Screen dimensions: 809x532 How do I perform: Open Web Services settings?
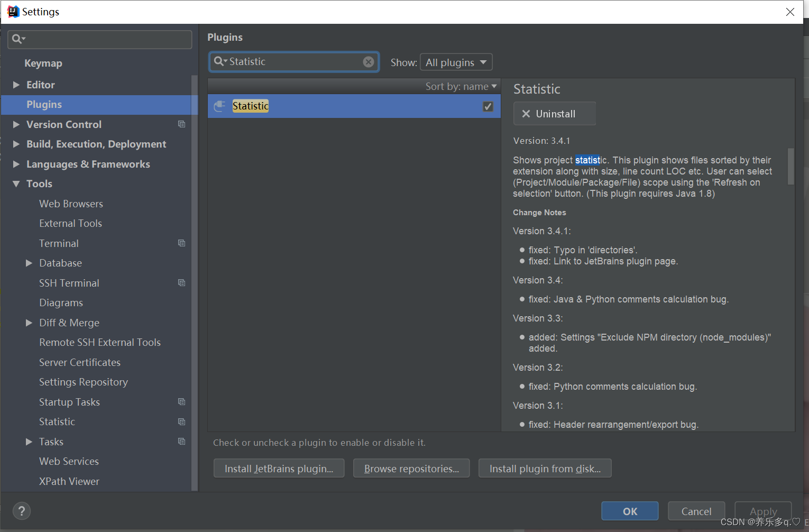(x=69, y=461)
